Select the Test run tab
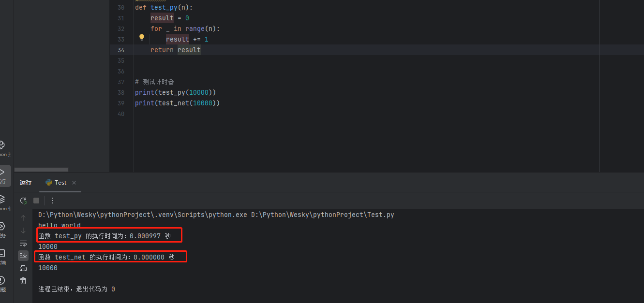Screen dimensions: 644x303 tap(56, 183)
